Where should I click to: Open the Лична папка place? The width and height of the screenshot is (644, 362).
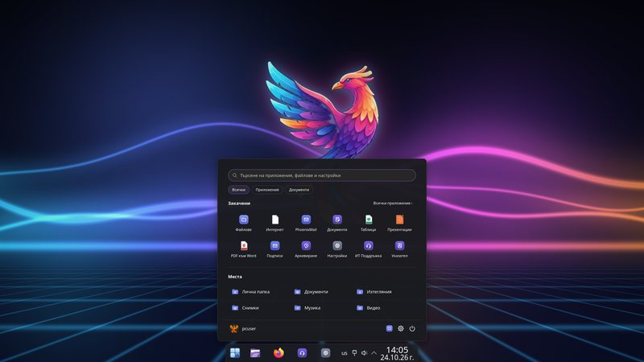(251, 292)
